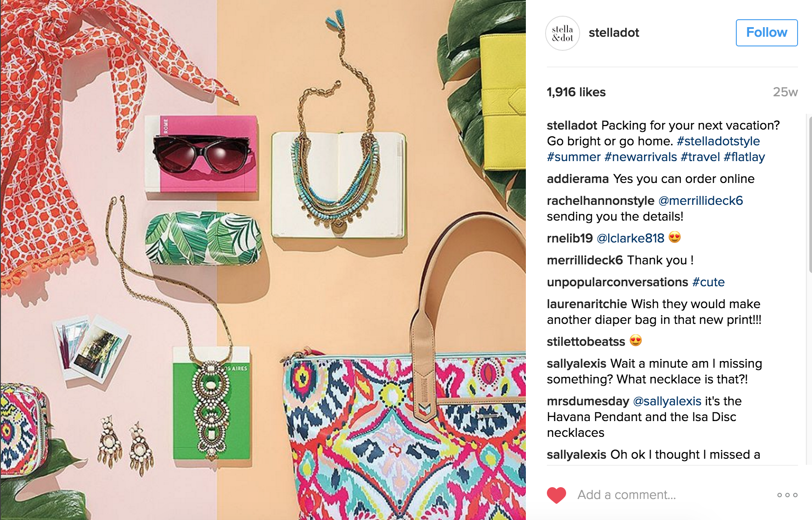Click the red heart like icon

(556, 495)
